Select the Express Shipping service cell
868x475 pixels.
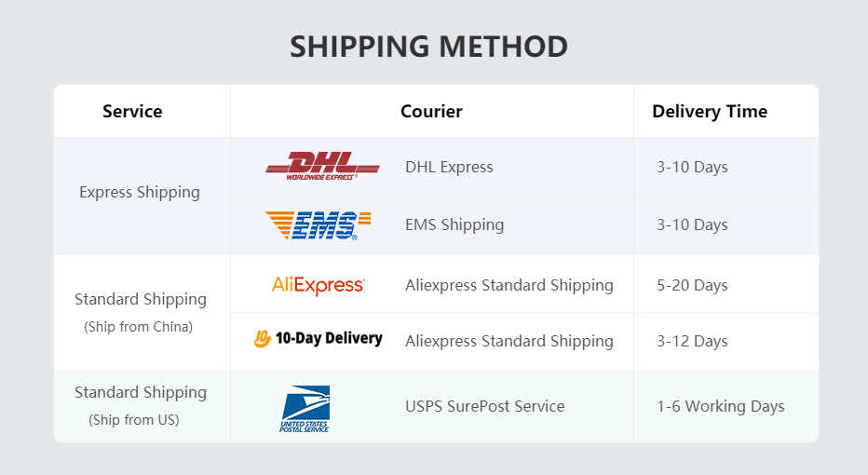coord(140,192)
